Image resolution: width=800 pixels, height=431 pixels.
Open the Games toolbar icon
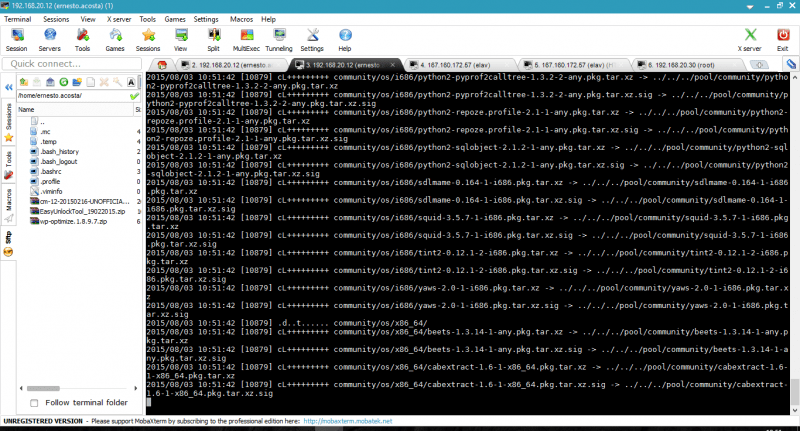tap(115, 39)
